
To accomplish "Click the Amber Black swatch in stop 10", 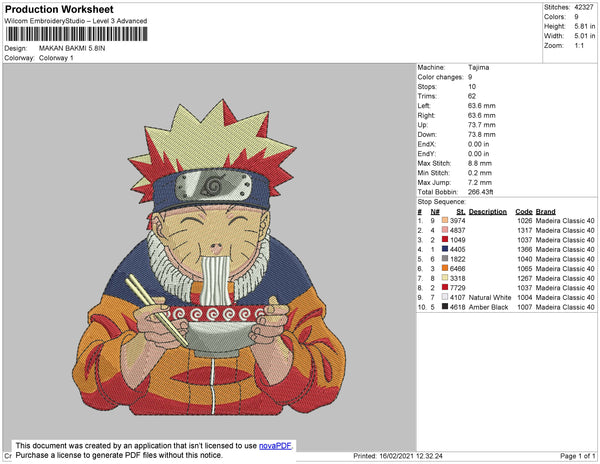I will (x=445, y=306).
